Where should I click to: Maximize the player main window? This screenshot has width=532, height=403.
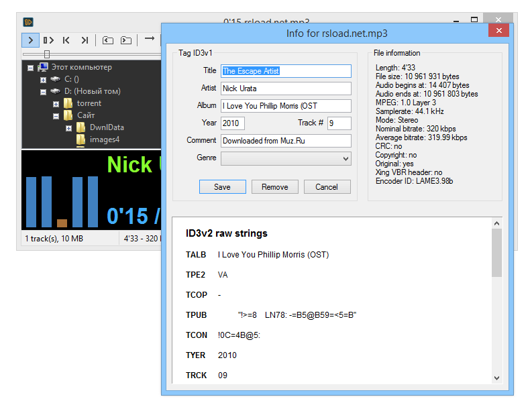pos(474,19)
